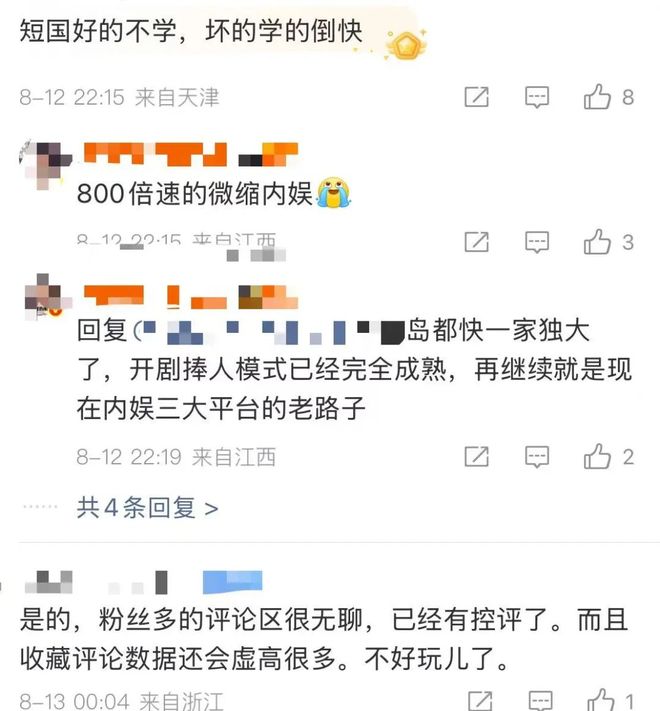The height and width of the screenshot is (711, 660).
Task: Open avatar of 800倍速 commenter
Action: (45, 165)
